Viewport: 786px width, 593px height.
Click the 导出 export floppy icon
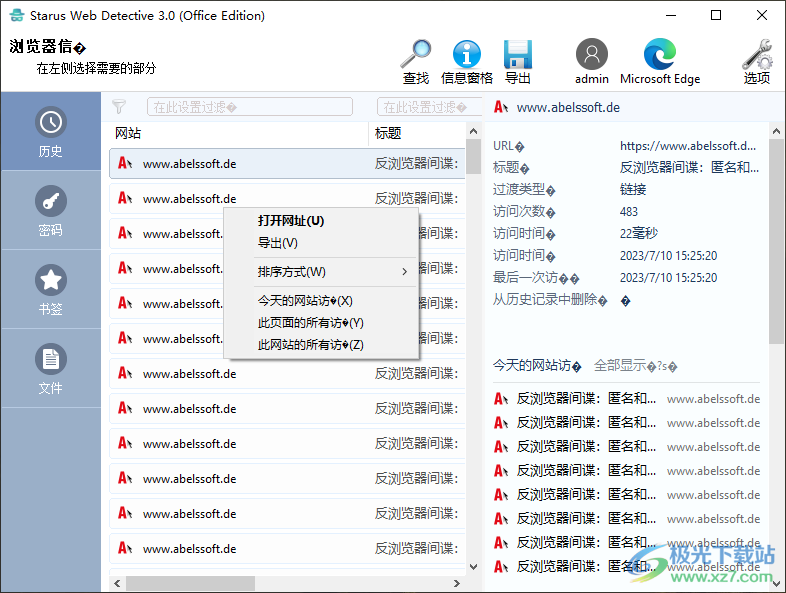click(x=517, y=62)
